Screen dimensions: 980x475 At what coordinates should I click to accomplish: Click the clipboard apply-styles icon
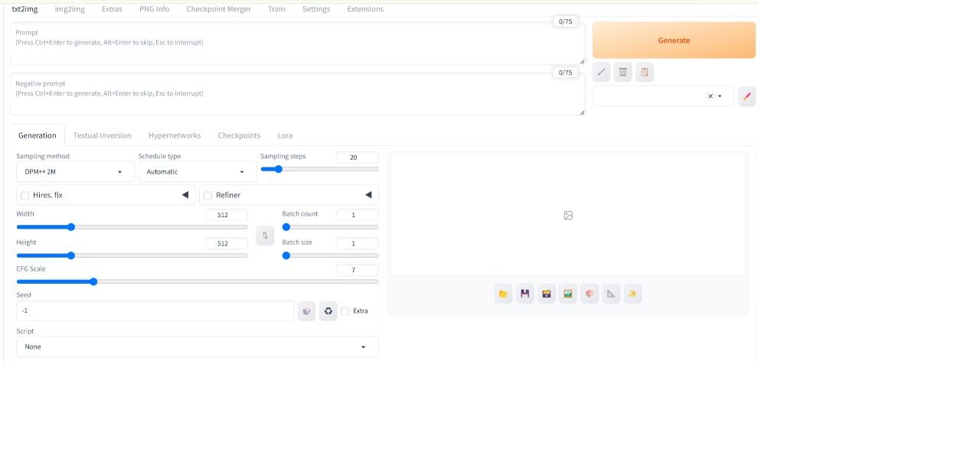coord(645,72)
